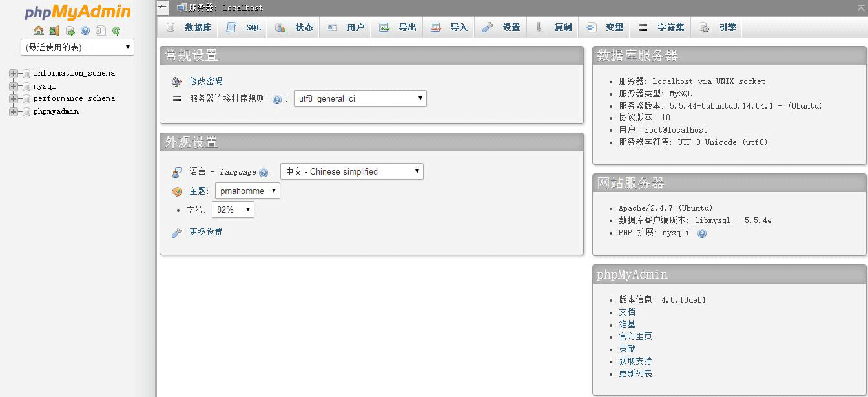Open the (最近使用的表) dropdown
This screenshot has height=397, width=868.
click(76, 47)
